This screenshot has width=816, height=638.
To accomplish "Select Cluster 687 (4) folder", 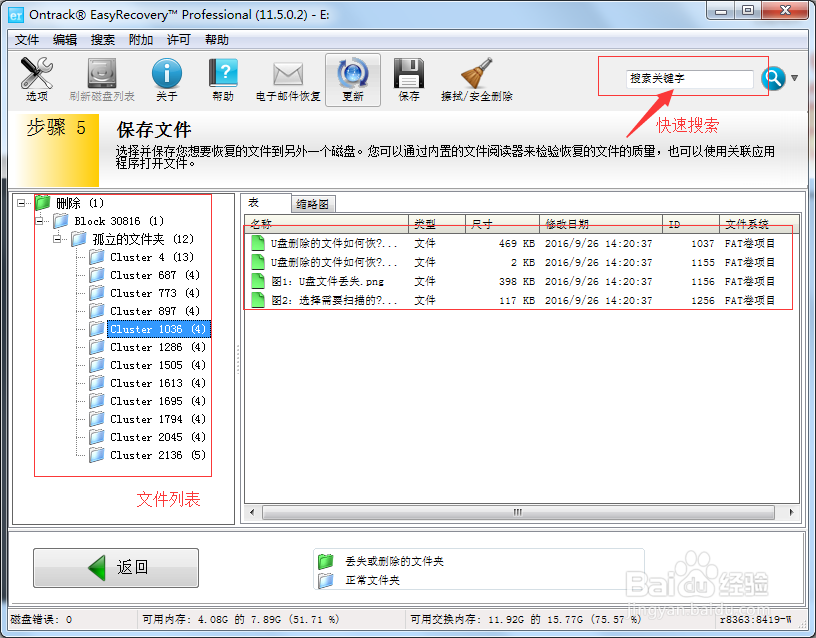I will [x=144, y=275].
